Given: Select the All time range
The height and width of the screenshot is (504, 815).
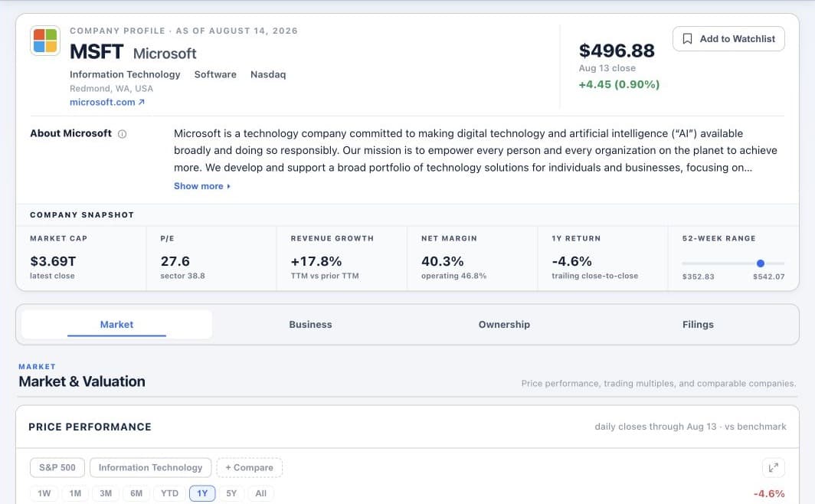Looking at the screenshot, I should tap(261, 493).
